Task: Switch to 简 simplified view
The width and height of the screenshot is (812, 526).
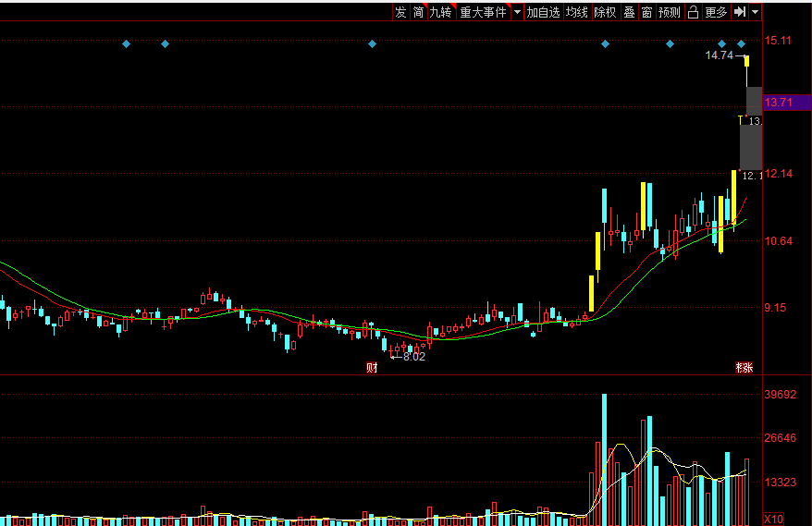Action: tap(418, 12)
